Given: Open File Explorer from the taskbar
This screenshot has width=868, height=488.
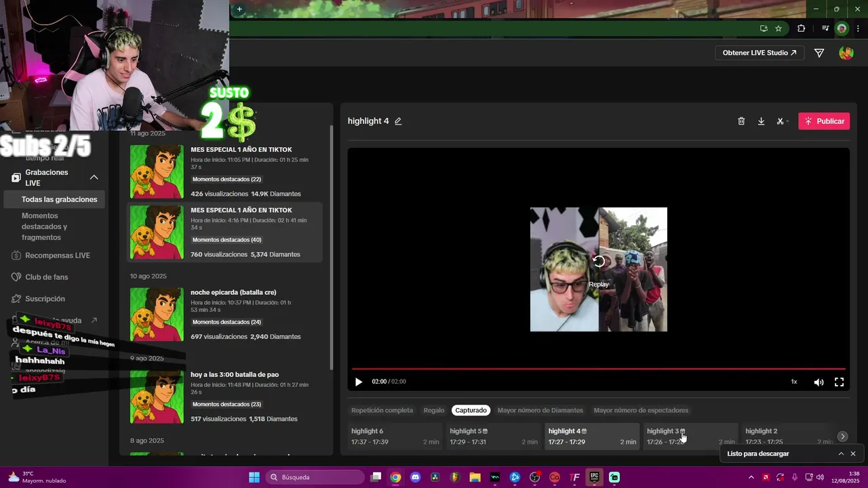Looking at the screenshot, I should (x=475, y=477).
